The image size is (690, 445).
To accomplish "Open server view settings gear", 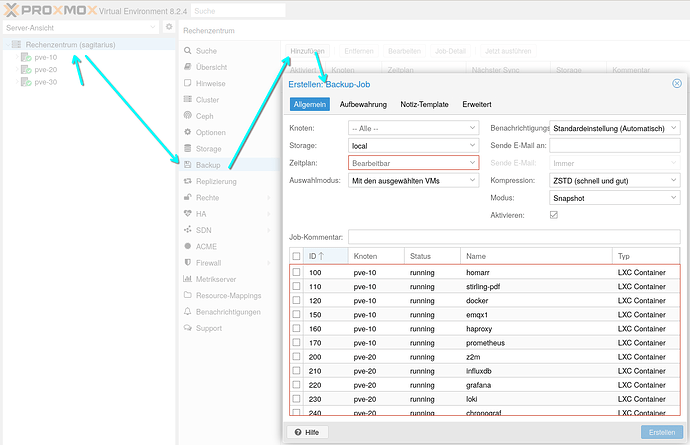I will pos(169,27).
